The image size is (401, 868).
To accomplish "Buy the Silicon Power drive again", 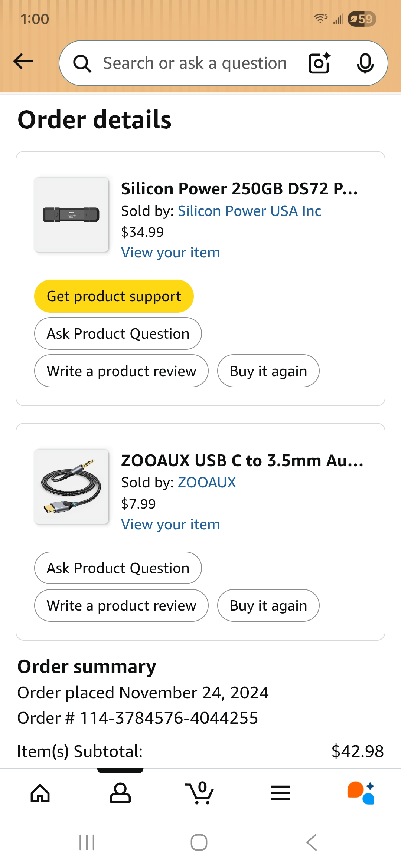I will [x=268, y=371].
